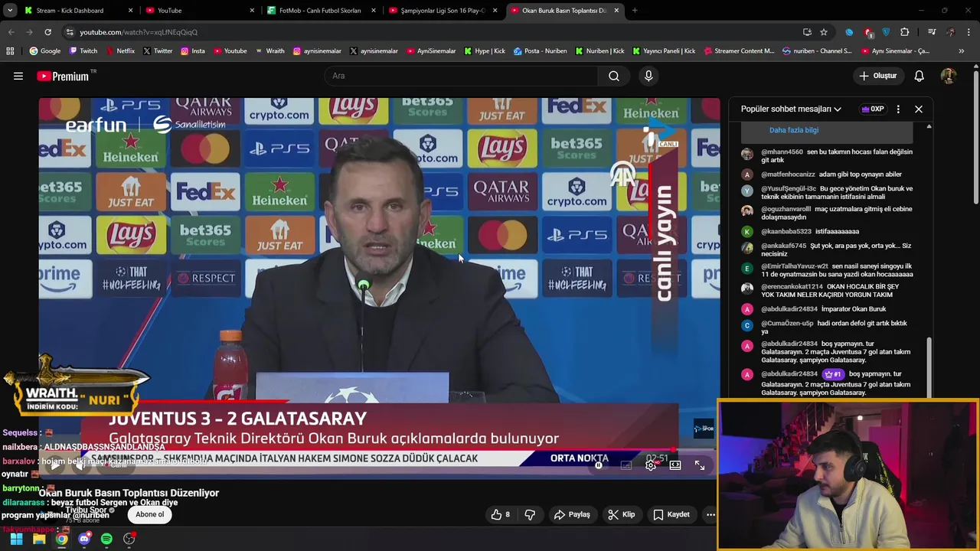Click the YouTube search magnifier button
This screenshot has width=980, height=551.
(x=614, y=76)
